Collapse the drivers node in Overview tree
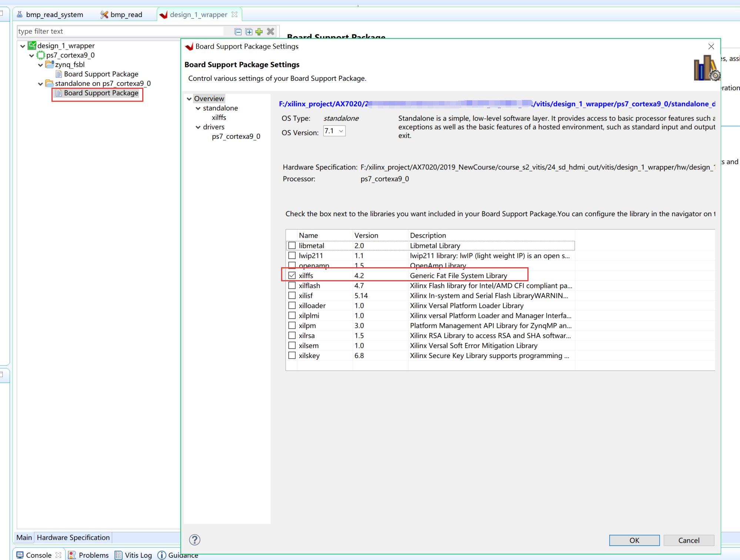The image size is (740, 560). [198, 127]
